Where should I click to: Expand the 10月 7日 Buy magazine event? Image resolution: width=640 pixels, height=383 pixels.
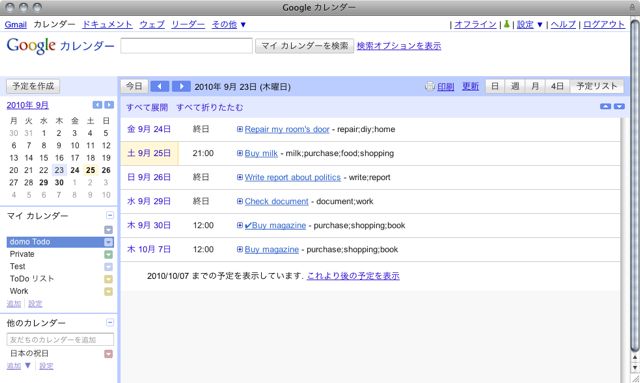pyautogui.click(x=240, y=249)
